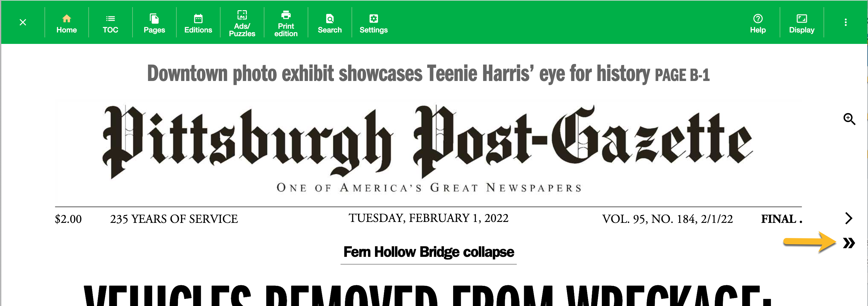
Task: Toggle the Display mode
Action: [801, 23]
